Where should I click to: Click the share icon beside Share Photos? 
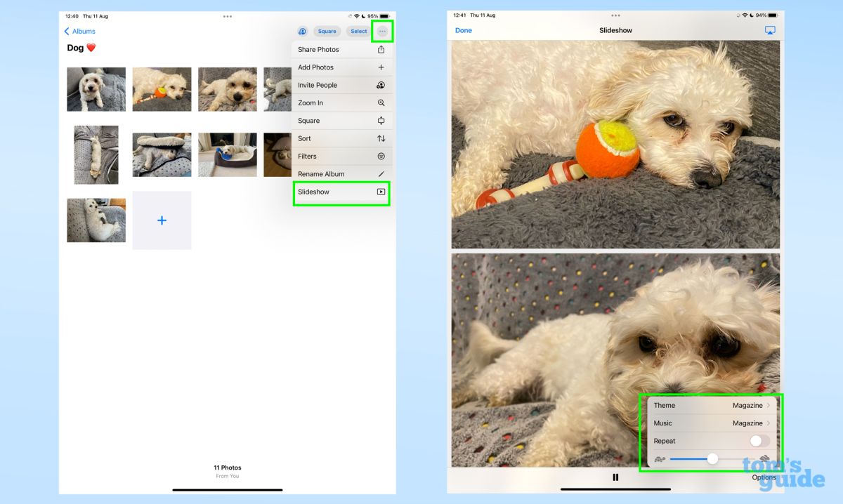click(381, 49)
